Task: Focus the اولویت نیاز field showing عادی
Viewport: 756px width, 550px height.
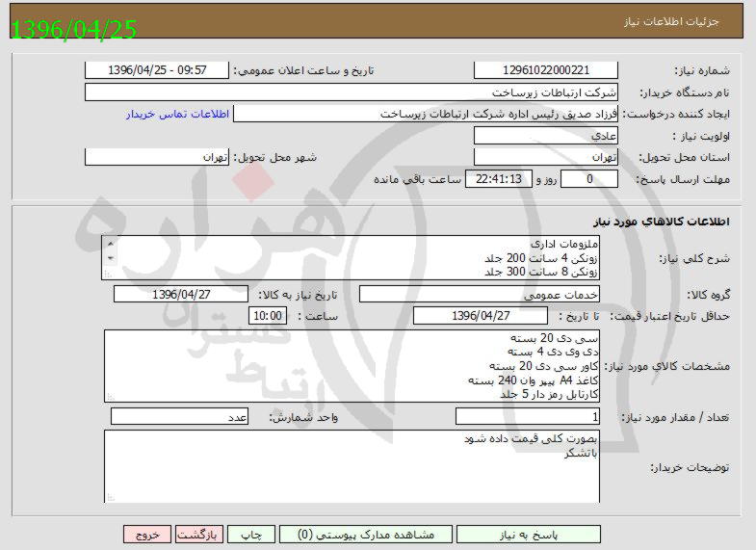Action: pos(546,136)
